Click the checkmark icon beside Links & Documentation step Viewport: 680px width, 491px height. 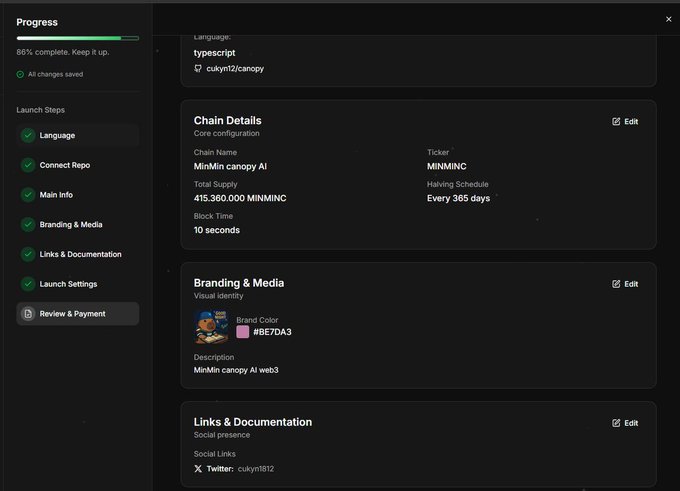point(28,254)
